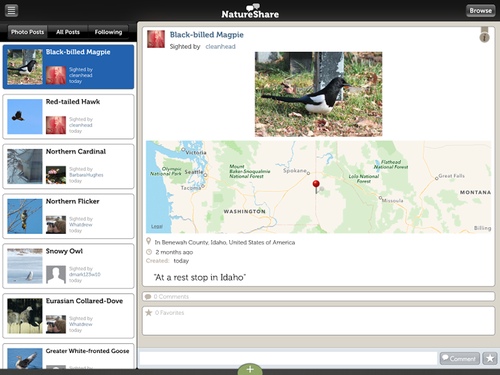Click the info icon on the post
This screenshot has width=500, height=375.
[484, 38]
